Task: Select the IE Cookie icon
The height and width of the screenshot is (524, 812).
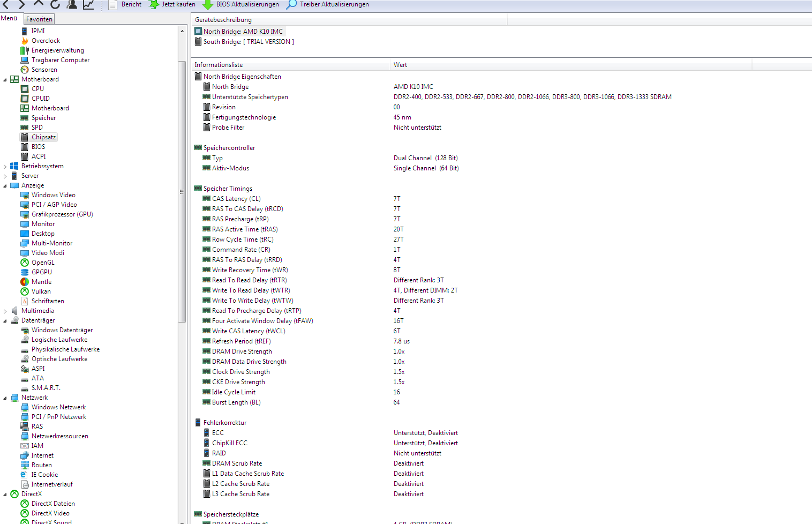Action: (25, 475)
